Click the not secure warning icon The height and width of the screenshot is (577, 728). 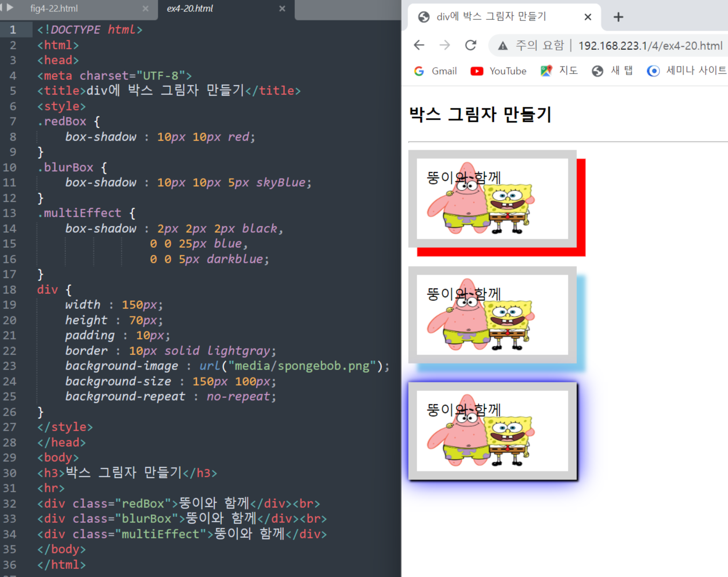tap(503, 46)
